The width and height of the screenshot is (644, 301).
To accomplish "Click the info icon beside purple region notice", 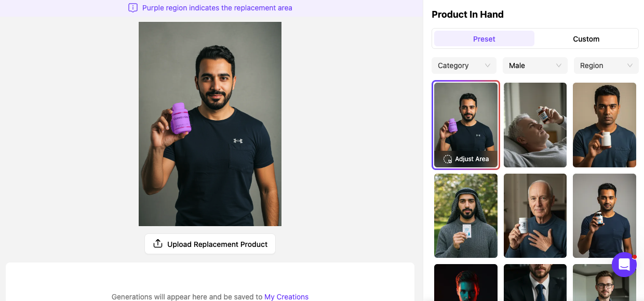I will tap(133, 8).
